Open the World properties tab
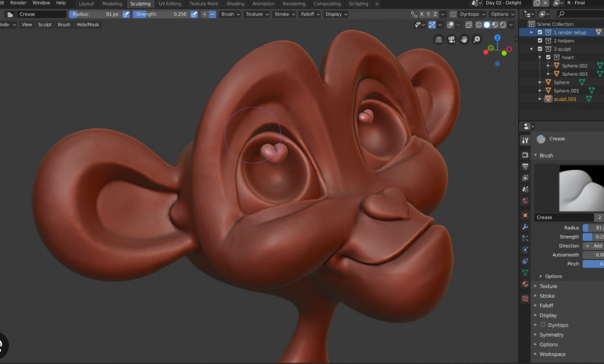The height and width of the screenshot is (364, 604). (525, 201)
